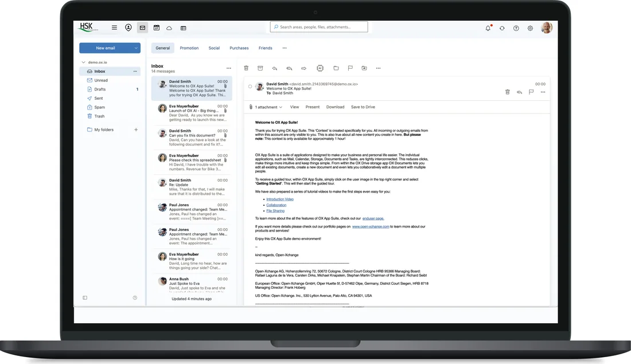
Task: Open the enduser page link
Action: [x=373, y=218]
